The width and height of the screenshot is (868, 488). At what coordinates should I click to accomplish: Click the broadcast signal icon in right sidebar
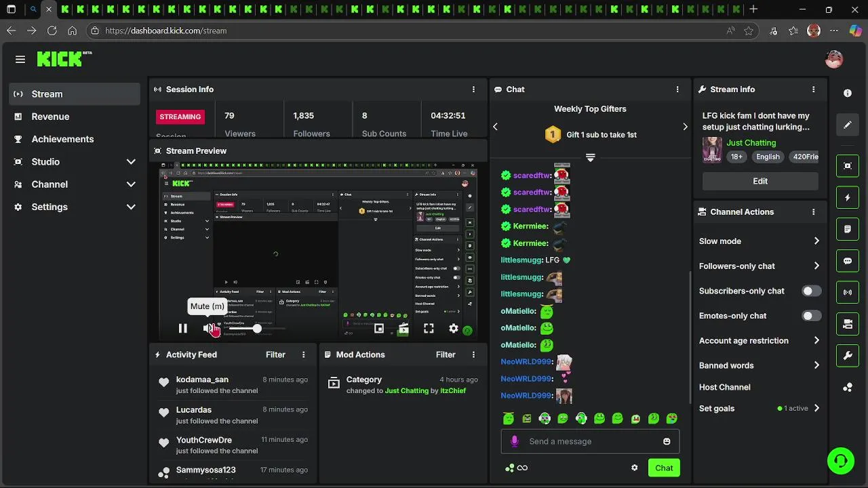pyautogui.click(x=848, y=293)
